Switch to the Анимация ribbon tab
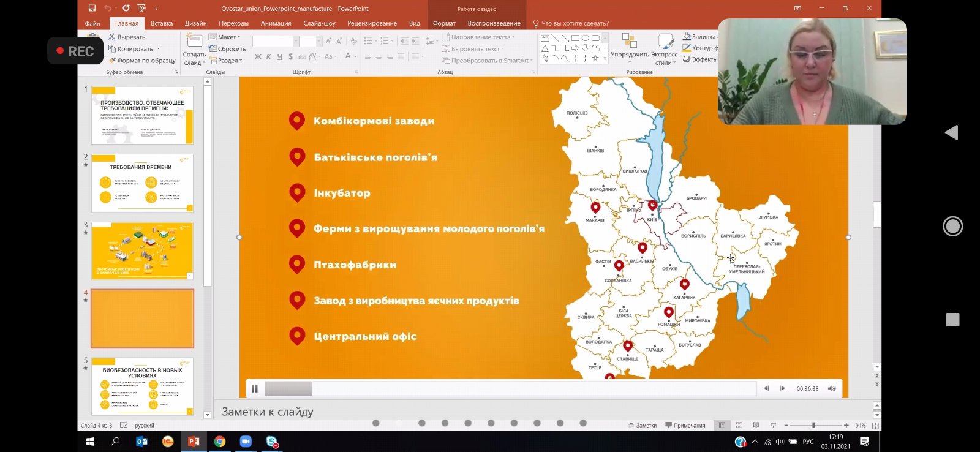 click(276, 23)
